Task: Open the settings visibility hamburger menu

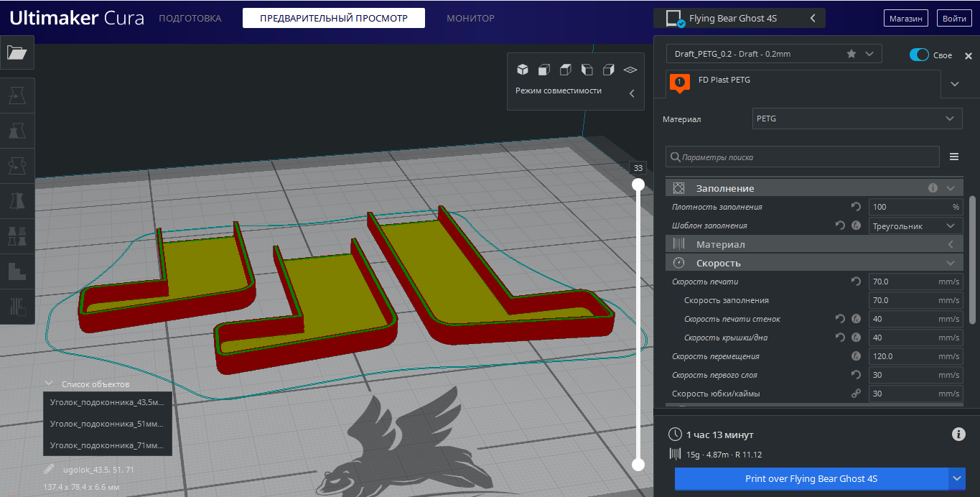Action: [954, 157]
